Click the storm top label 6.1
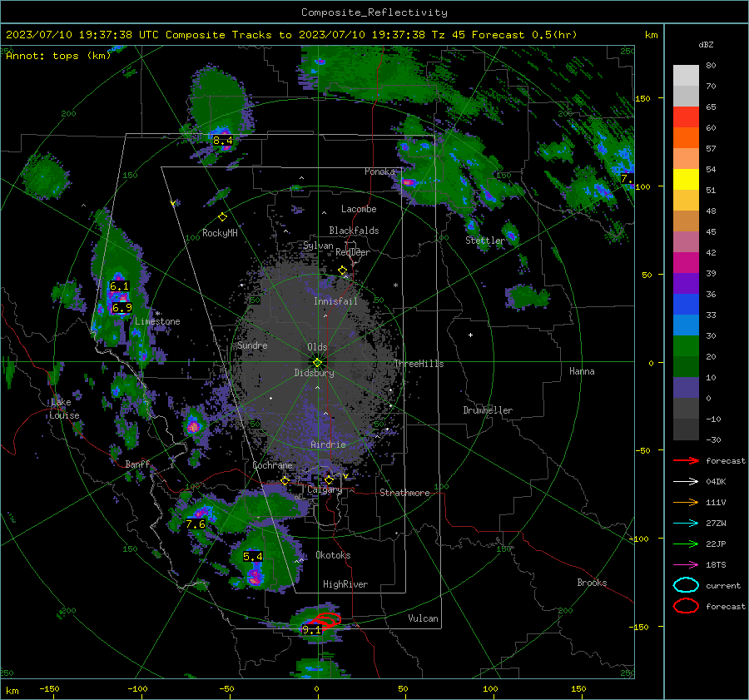 pyautogui.click(x=119, y=286)
